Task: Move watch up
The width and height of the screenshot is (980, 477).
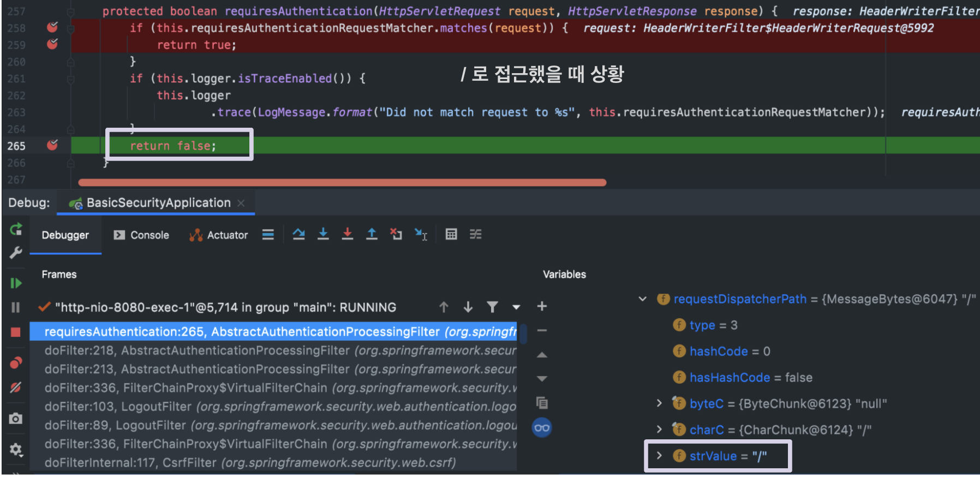Action: point(542,355)
